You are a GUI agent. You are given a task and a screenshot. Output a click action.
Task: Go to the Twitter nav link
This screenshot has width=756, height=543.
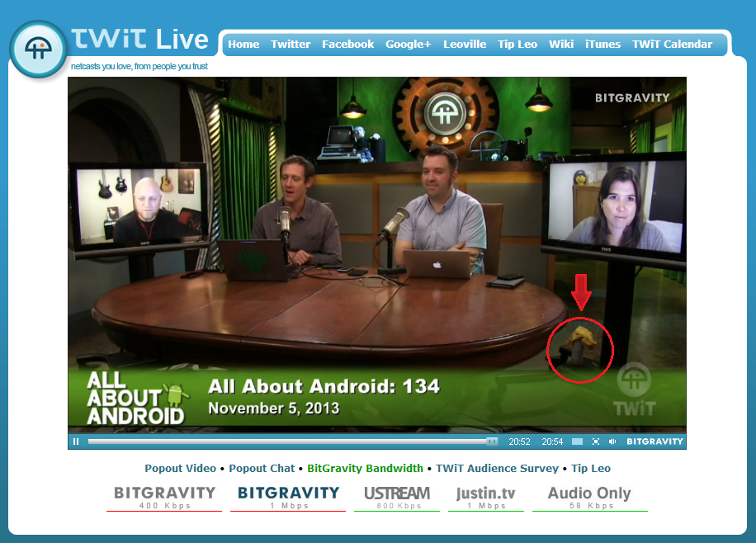291,45
